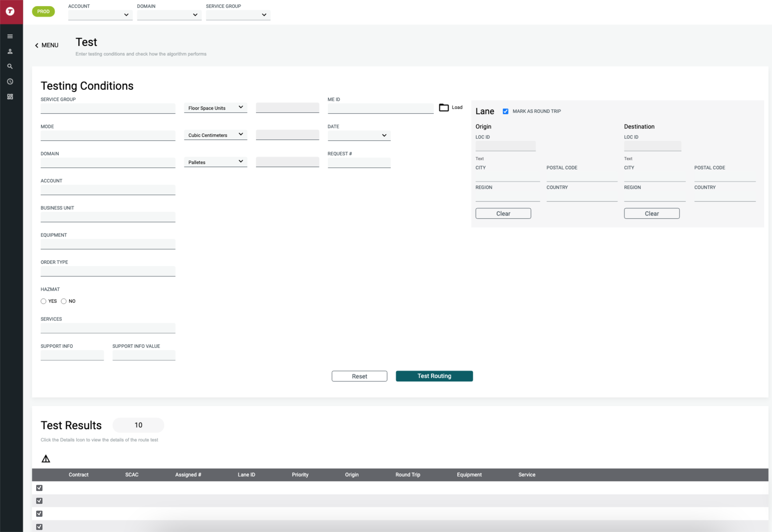Focus the MODE input field
The height and width of the screenshot is (532, 772).
(x=108, y=136)
